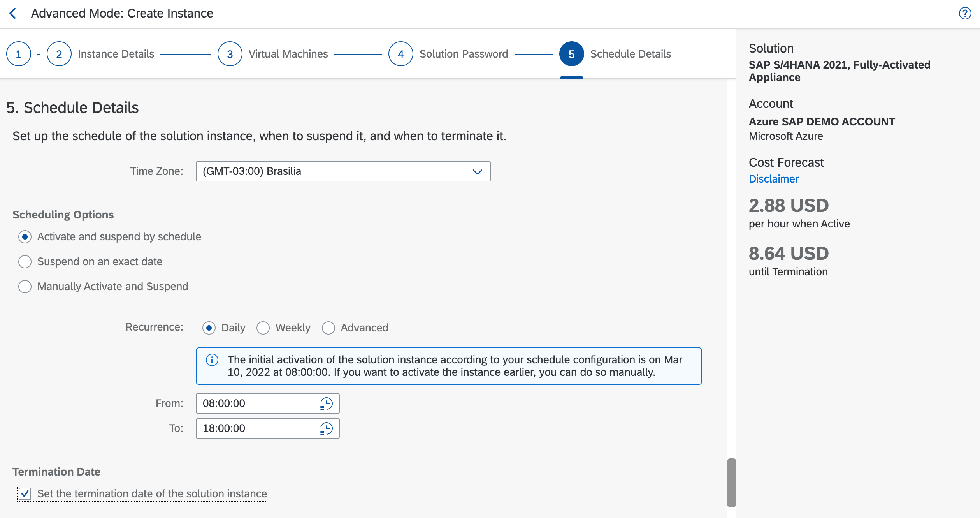Uncheck Set the termination date checkbox
The height and width of the screenshot is (518, 980).
pyautogui.click(x=25, y=493)
